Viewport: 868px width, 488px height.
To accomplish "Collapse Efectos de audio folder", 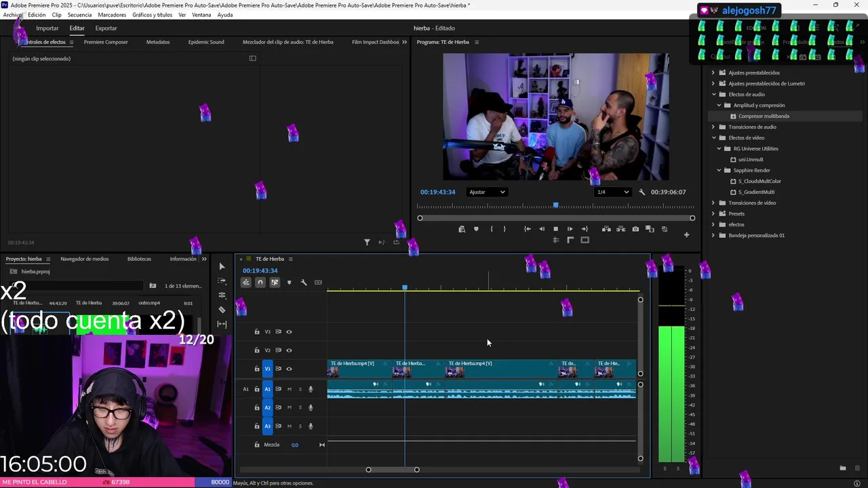I will tap(713, 94).
